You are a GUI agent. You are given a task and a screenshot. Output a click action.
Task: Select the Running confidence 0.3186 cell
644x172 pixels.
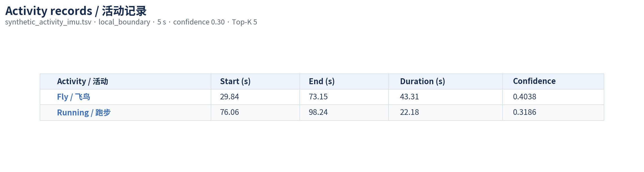(x=553, y=113)
